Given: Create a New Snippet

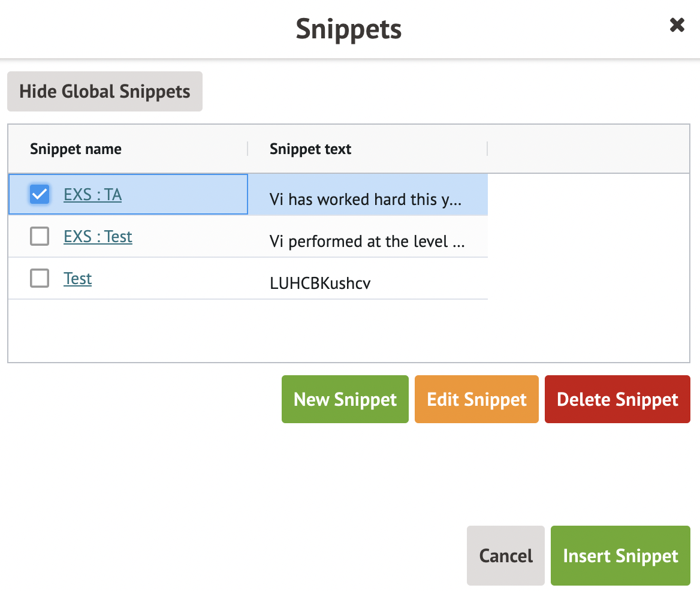Looking at the screenshot, I should (x=345, y=399).
